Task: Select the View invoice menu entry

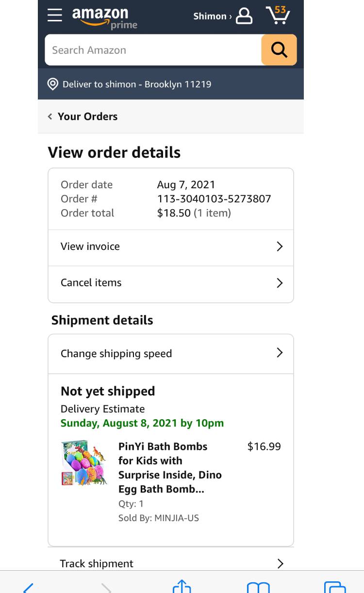Action: [x=90, y=247]
